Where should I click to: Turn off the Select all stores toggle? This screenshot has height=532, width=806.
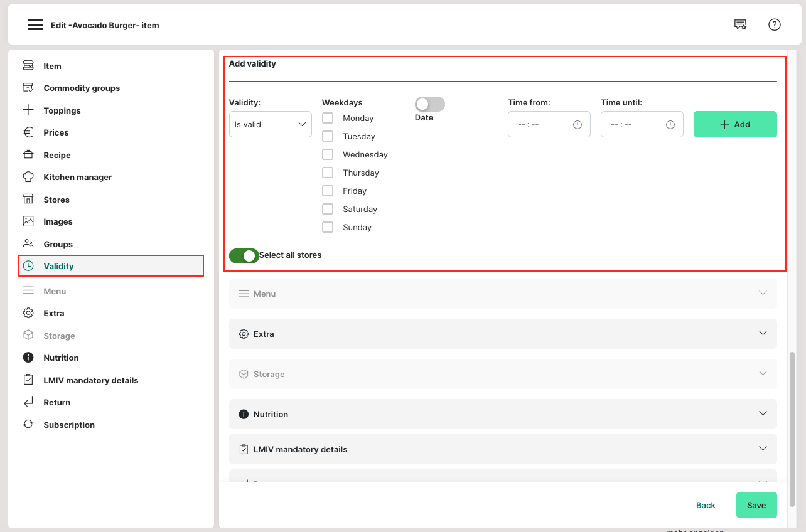coord(244,255)
